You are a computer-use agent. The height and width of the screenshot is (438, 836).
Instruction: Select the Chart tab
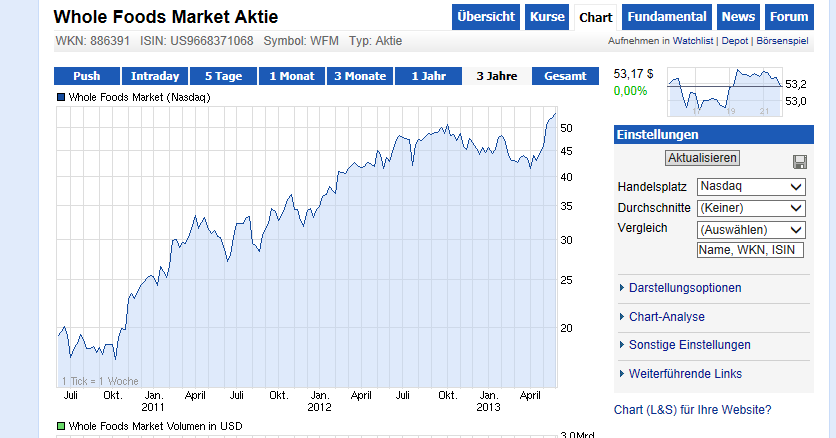(596, 18)
